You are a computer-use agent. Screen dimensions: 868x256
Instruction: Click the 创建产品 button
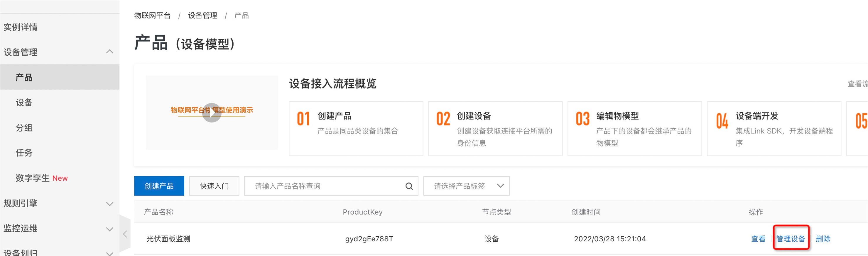click(159, 186)
